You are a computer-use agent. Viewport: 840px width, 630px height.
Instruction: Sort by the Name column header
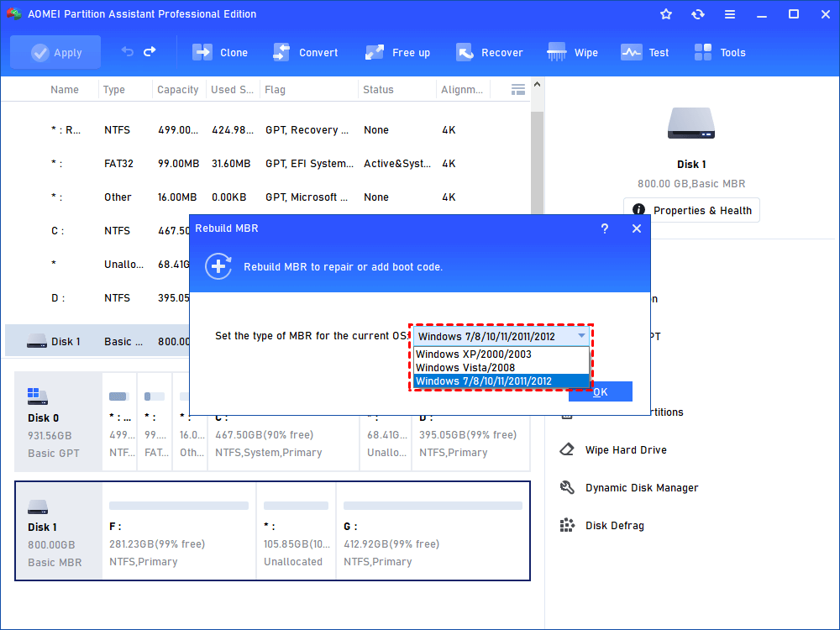(x=65, y=90)
